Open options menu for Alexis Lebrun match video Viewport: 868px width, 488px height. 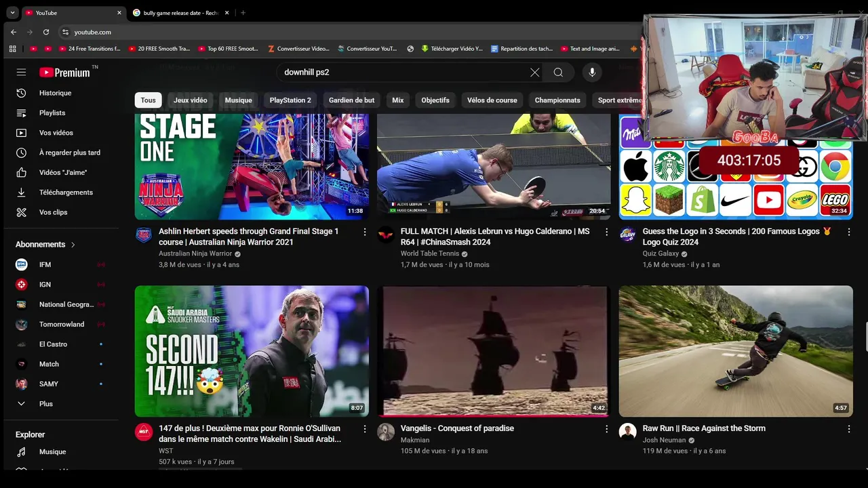coord(606,232)
